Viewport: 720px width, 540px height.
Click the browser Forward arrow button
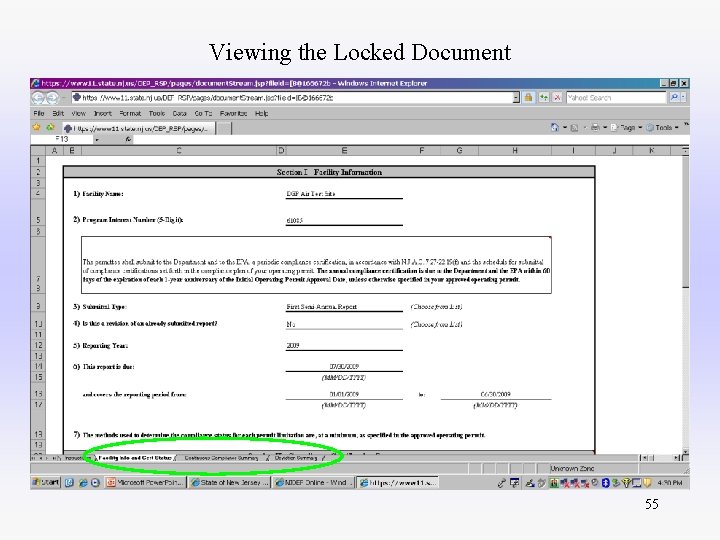(52, 98)
